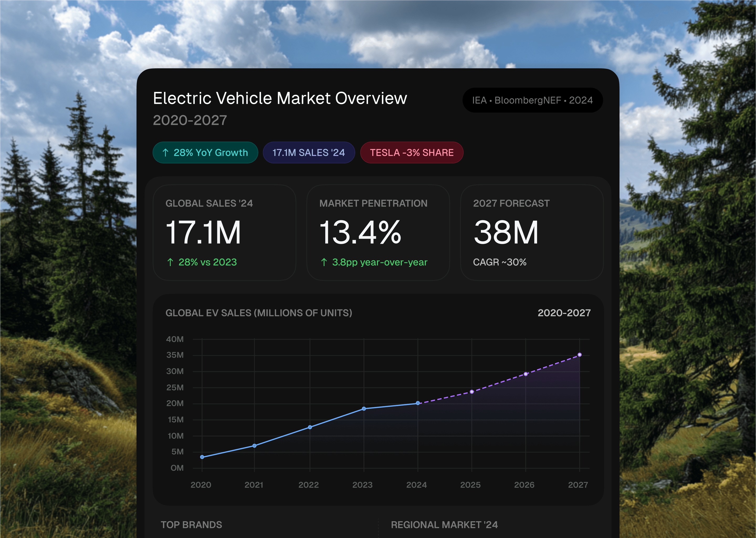Click the 2027 forecast point on chart

pyautogui.click(x=580, y=354)
